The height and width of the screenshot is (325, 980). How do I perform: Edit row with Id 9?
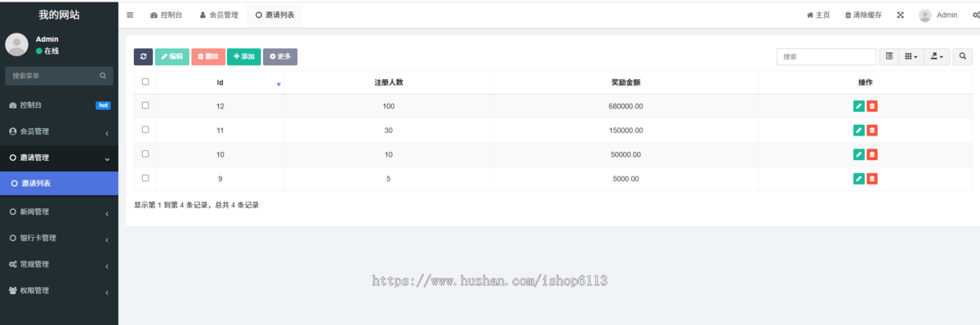coord(858,179)
